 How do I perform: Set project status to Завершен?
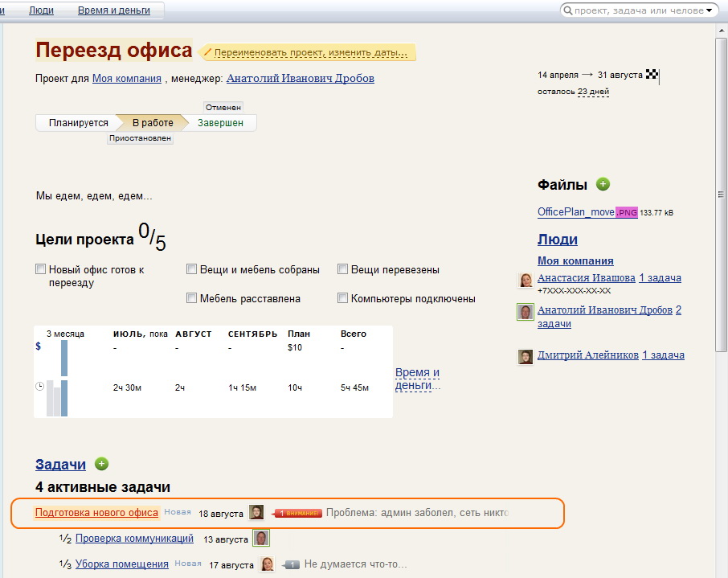tap(220, 123)
